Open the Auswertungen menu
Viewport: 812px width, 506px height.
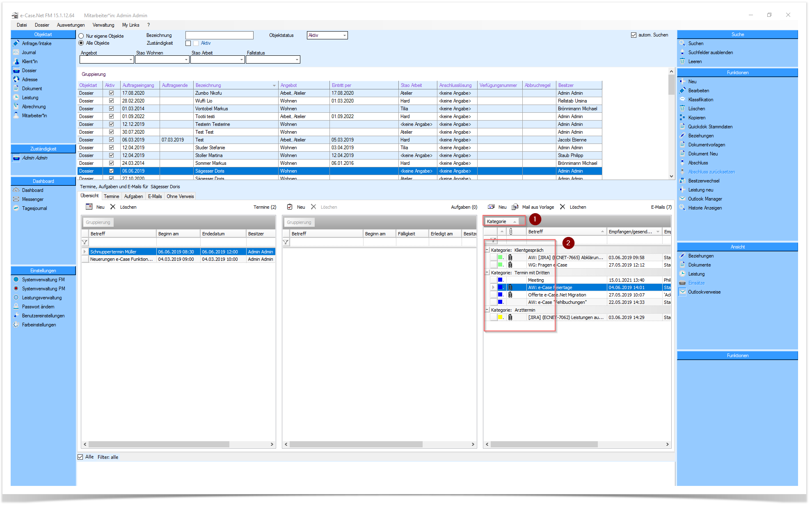(x=71, y=25)
